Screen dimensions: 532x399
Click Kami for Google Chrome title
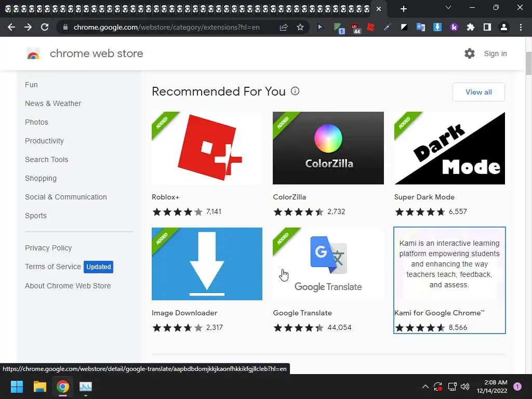pos(440,313)
